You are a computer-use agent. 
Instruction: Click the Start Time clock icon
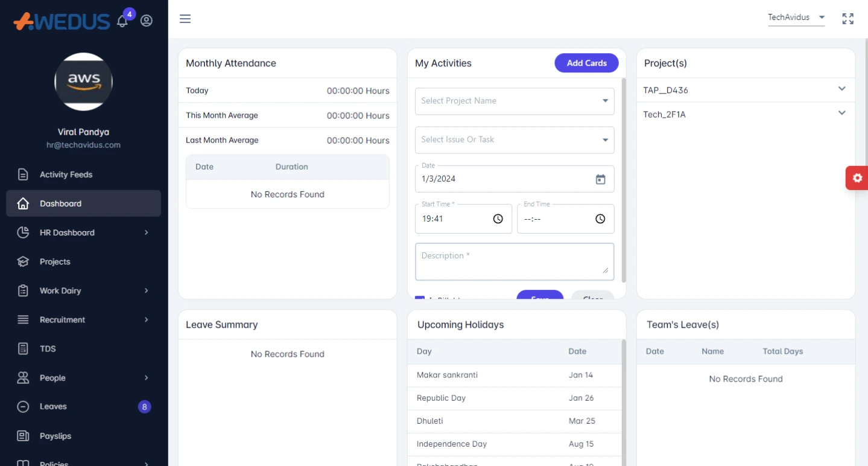click(x=498, y=219)
